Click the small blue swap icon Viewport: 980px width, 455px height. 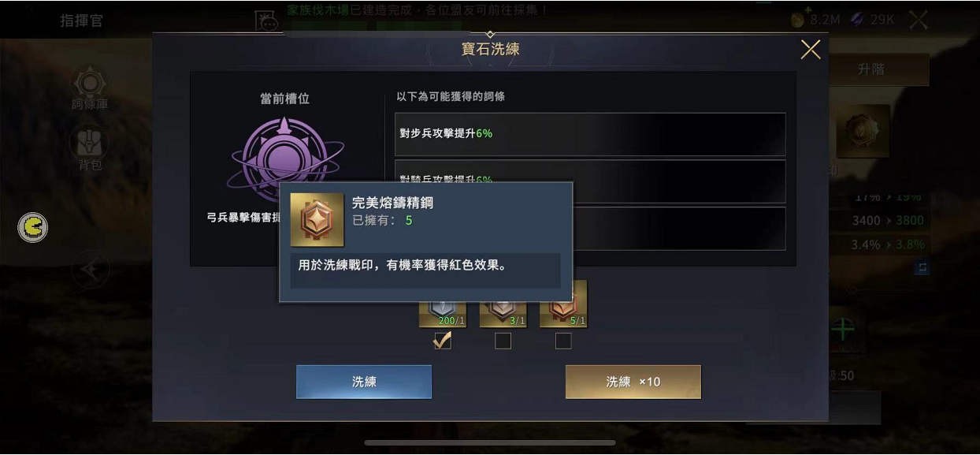[x=922, y=269]
